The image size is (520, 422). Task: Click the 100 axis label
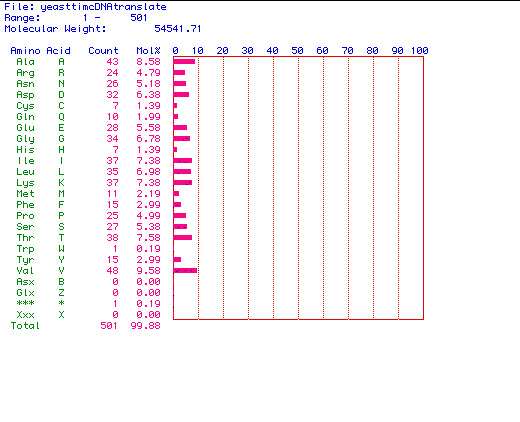coord(419,51)
